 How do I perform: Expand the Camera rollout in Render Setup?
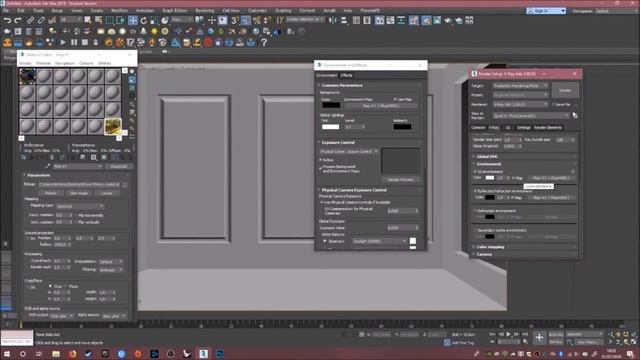click(x=484, y=254)
